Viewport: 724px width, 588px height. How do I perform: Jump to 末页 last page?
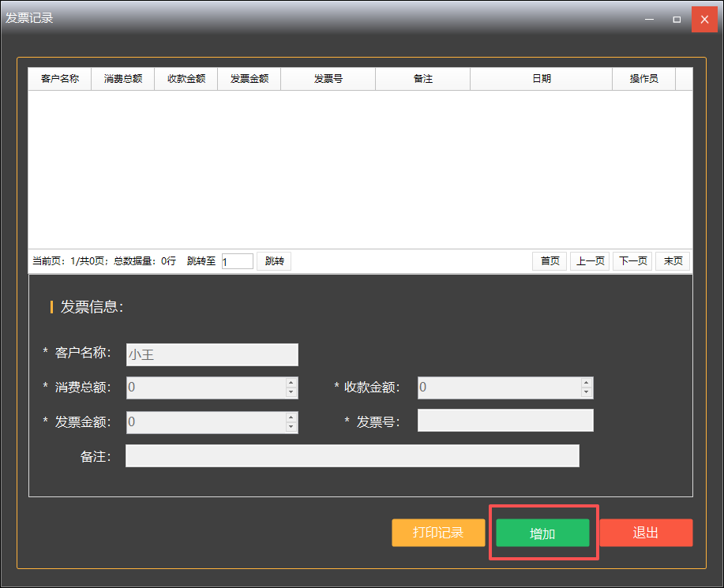(x=673, y=261)
